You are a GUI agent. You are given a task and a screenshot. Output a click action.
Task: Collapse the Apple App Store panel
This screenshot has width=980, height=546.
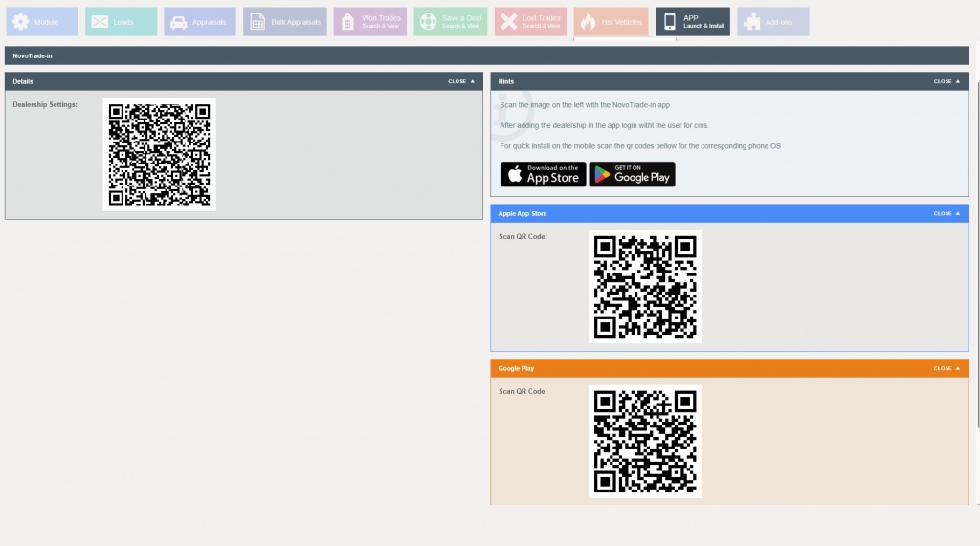947,213
